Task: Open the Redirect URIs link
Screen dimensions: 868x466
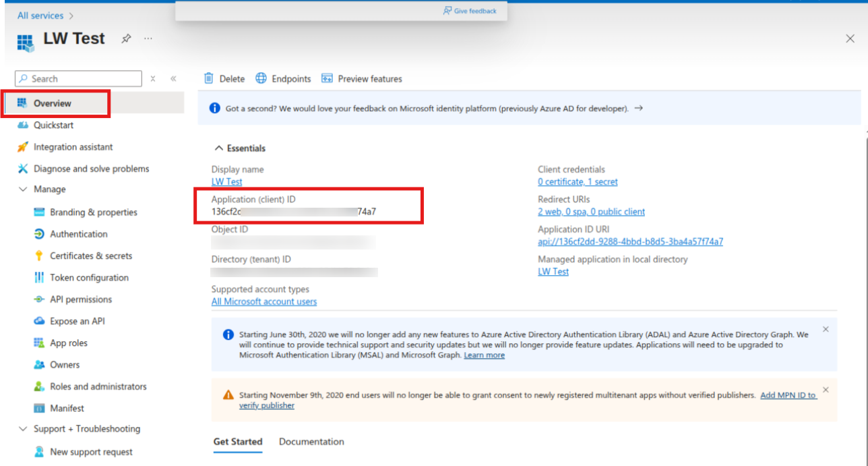Action: (x=591, y=212)
